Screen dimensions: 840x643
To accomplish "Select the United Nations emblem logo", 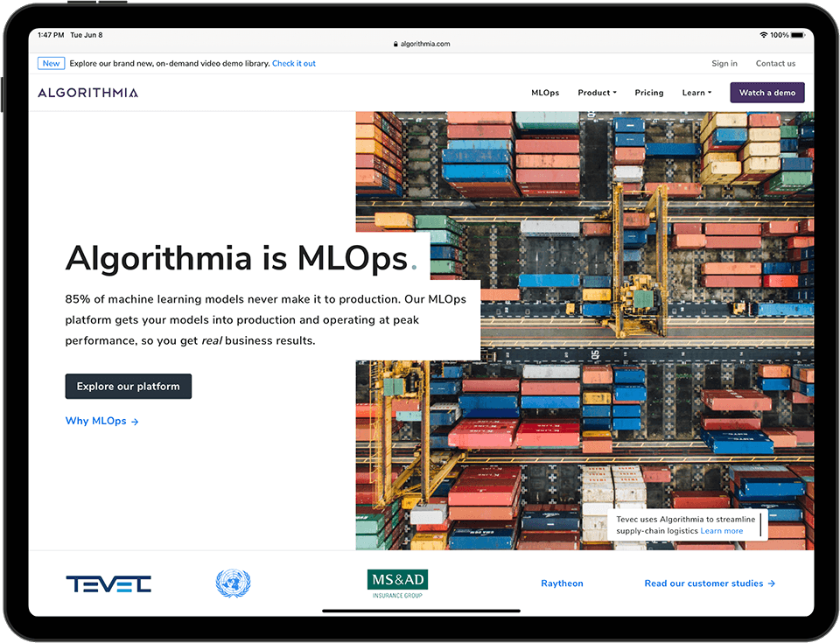I will pos(233,583).
